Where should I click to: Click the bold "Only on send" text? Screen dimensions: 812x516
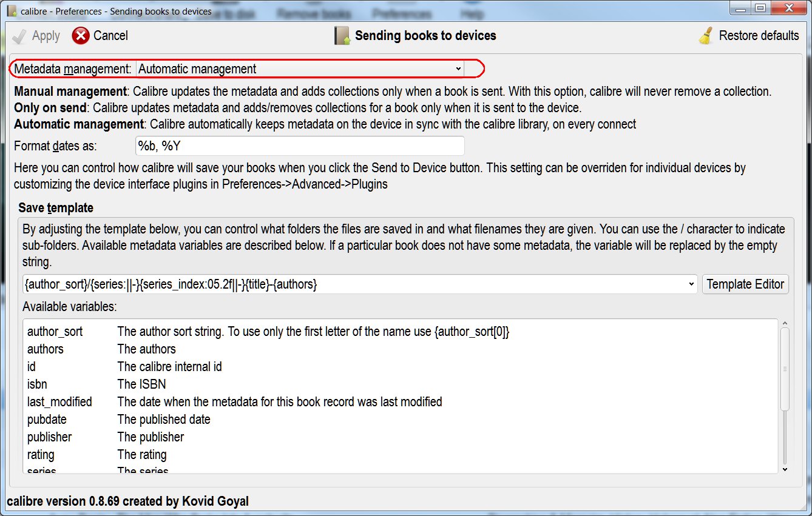(x=50, y=108)
